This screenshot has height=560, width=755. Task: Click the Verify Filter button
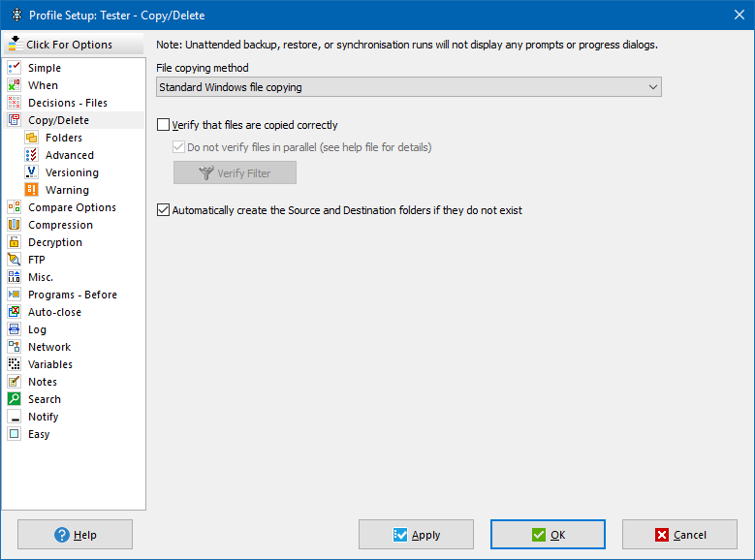(235, 173)
